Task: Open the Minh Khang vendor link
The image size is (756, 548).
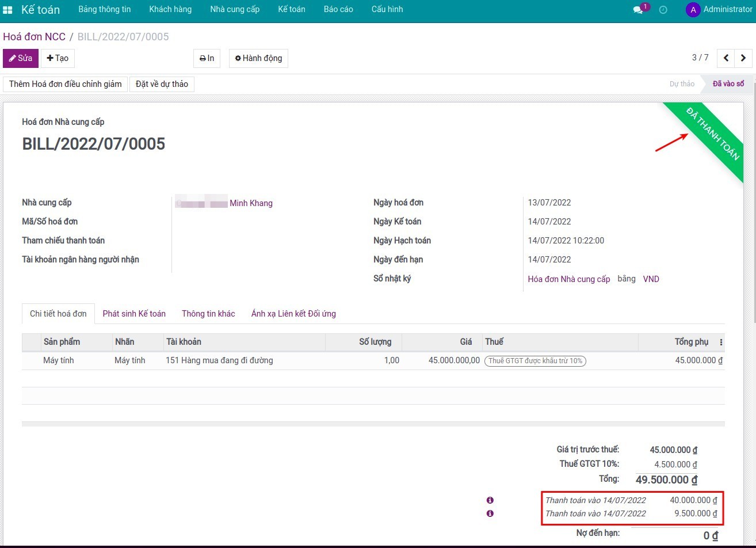Action: (251, 203)
